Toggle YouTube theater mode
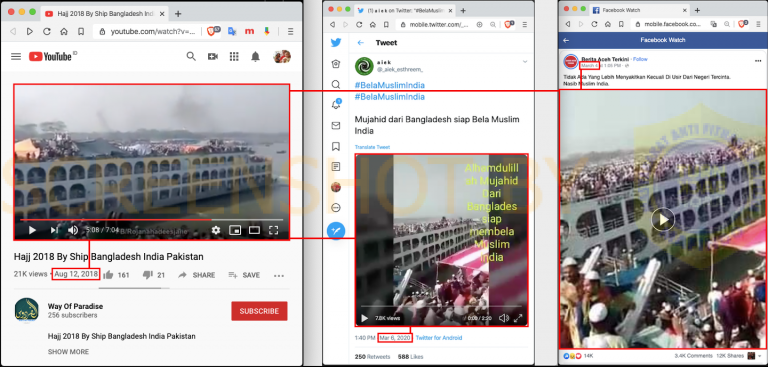 click(254, 230)
